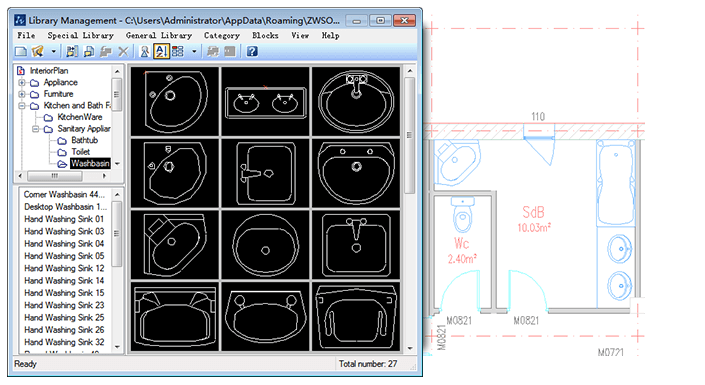Click the New library toolbar icon
Viewport: 705px width, 385px height.
point(21,51)
